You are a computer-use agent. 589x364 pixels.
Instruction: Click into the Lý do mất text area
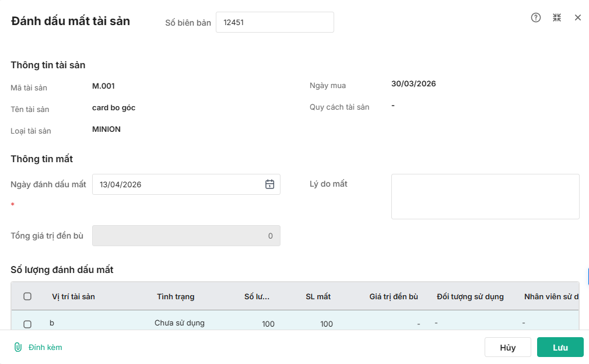[485, 197]
